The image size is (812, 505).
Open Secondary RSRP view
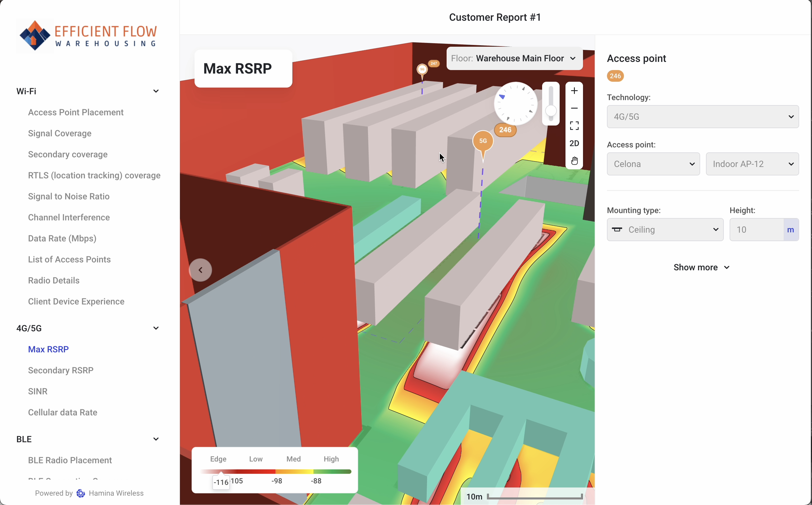point(61,370)
